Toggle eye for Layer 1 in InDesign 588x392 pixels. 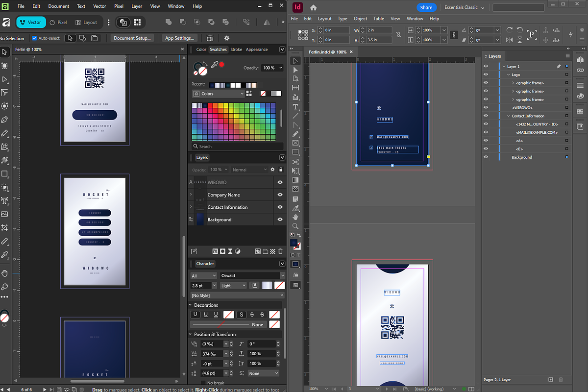tap(486, 66)
